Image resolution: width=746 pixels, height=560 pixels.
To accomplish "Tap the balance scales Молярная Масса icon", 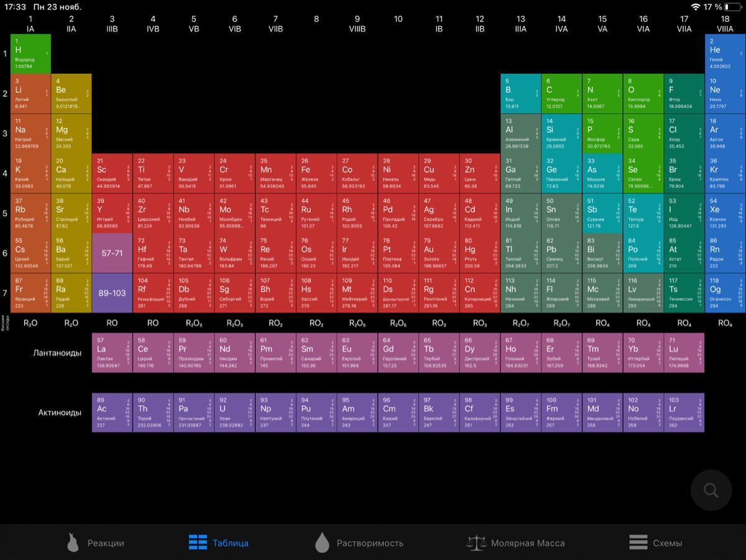I will pos(476,543).
